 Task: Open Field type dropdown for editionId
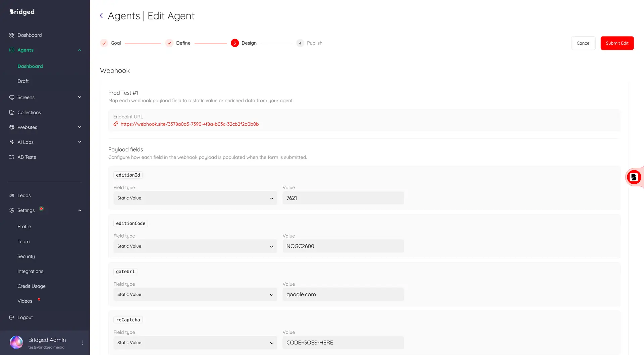(x=195, y=198)
